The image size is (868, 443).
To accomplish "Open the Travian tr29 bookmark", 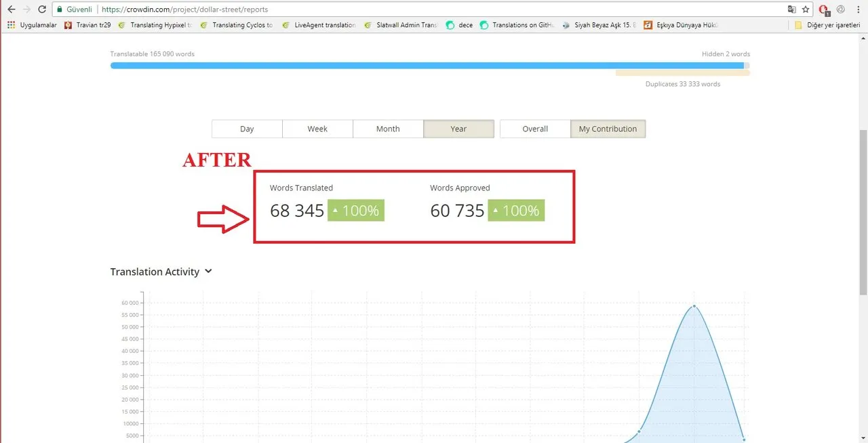I will tap(87, 25).
